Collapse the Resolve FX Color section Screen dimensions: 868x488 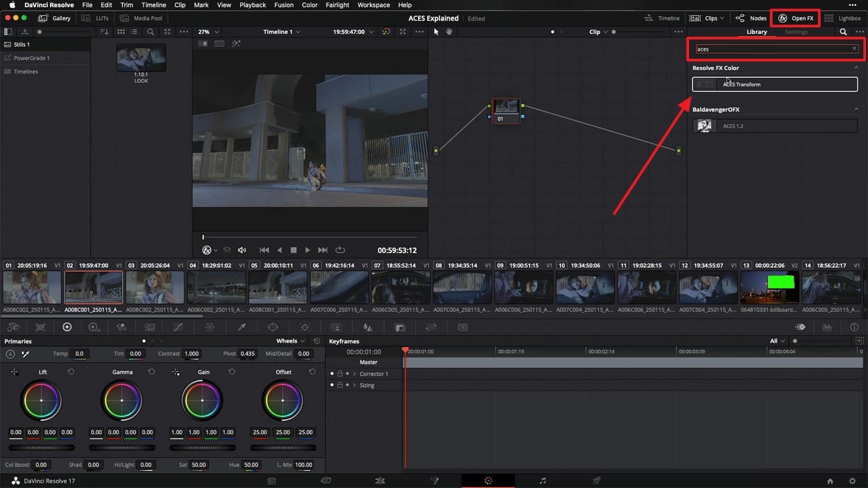tap(856, 67)
